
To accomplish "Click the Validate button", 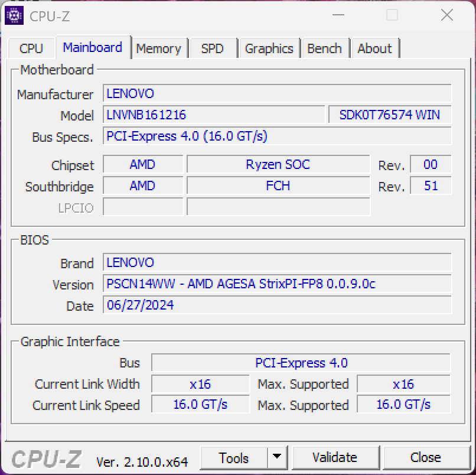I will pos(335,458).
